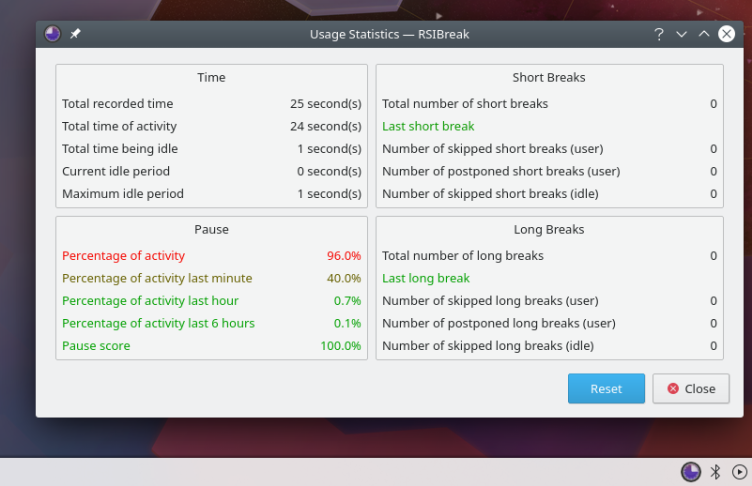This screenshot has height=486, width=752.
Task: Click the green Last short break label
Action: [428, 126]
